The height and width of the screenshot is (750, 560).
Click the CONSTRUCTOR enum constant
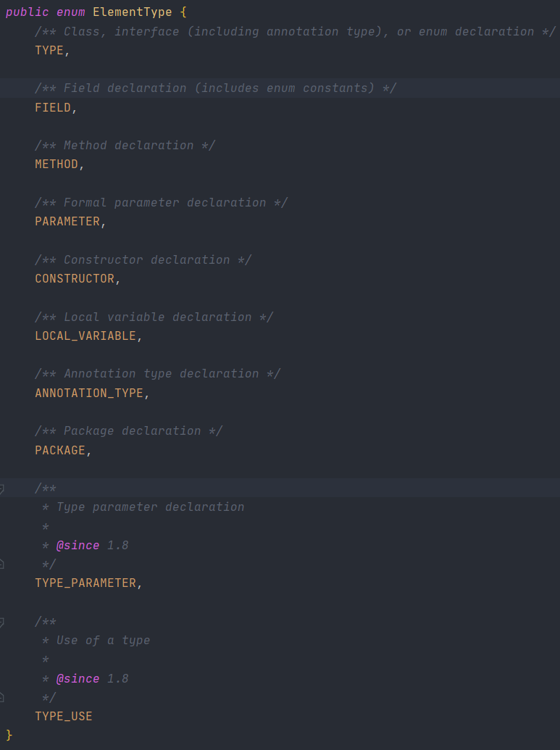[75, 279]
